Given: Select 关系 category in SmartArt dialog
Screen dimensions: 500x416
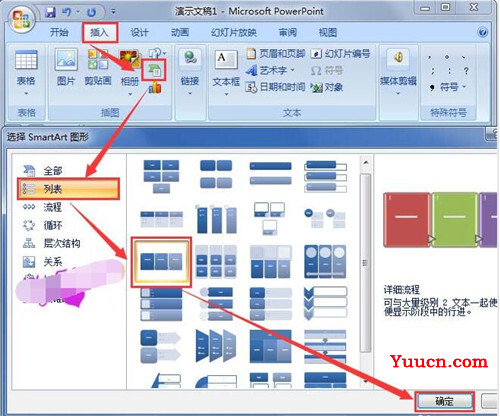Looking at the screenshot, I should point(42,262).
